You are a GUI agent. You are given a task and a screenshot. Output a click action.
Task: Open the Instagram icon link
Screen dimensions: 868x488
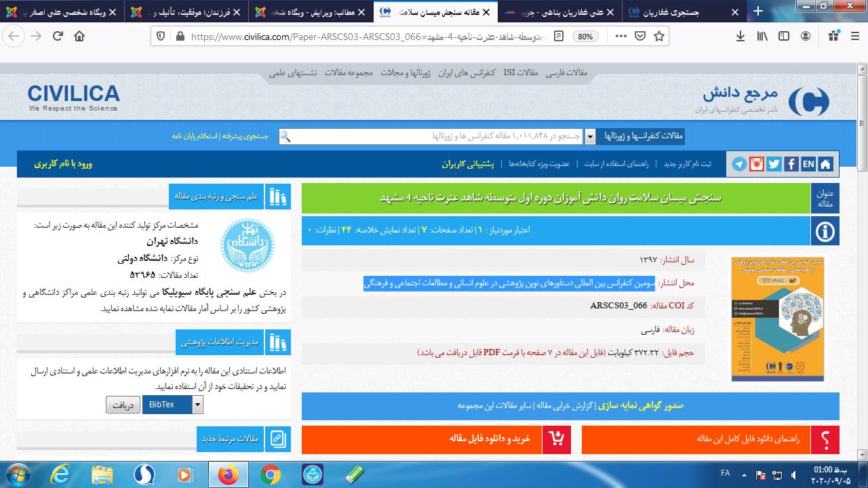click(x=756, y=164)
